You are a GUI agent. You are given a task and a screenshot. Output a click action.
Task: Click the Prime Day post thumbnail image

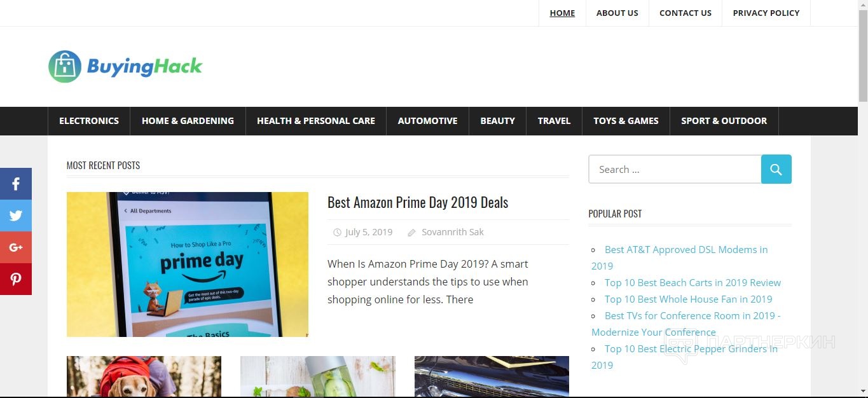(x=188, y=264)
